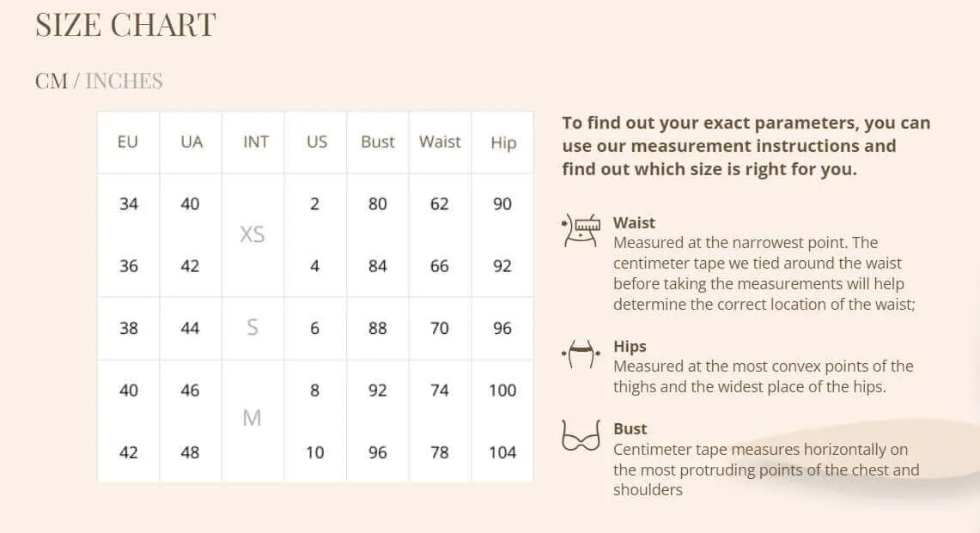Select the XS size cell
Screen dimensions: 980x533
coord(253,234)
